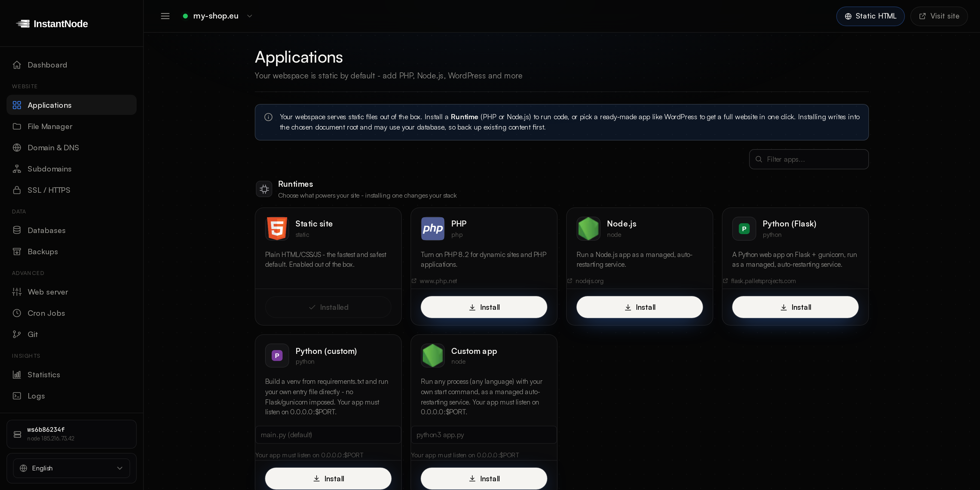This screenshot has height=490, width=980.
Task: Open the Databases page
Action: (72, 230)
